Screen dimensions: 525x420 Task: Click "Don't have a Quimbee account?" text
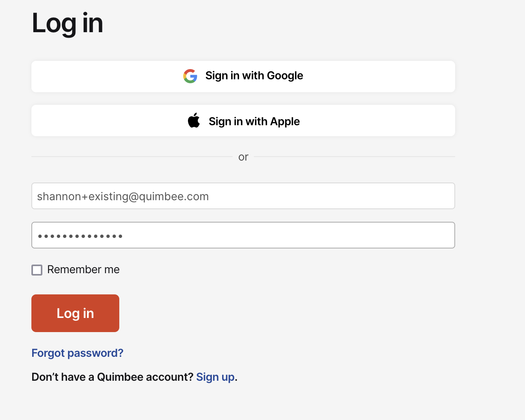click(113, 377)
